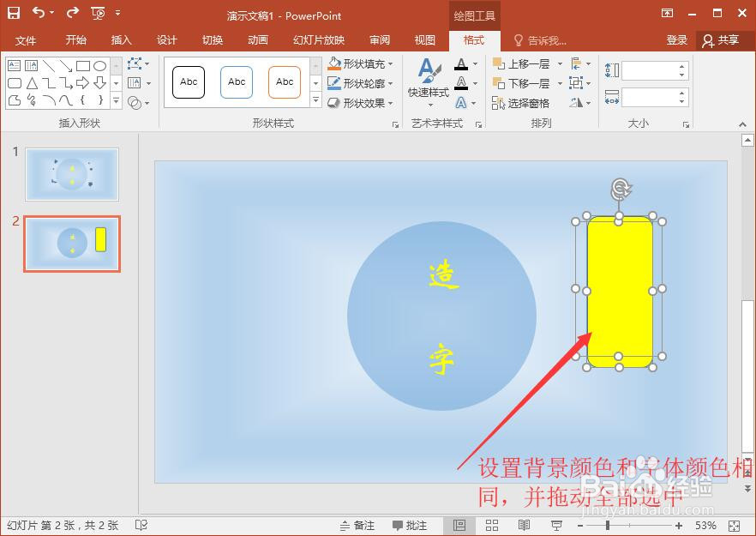Switch to the 设计 Design tab
Screen dimensions: 756x536
pos(167,40)
